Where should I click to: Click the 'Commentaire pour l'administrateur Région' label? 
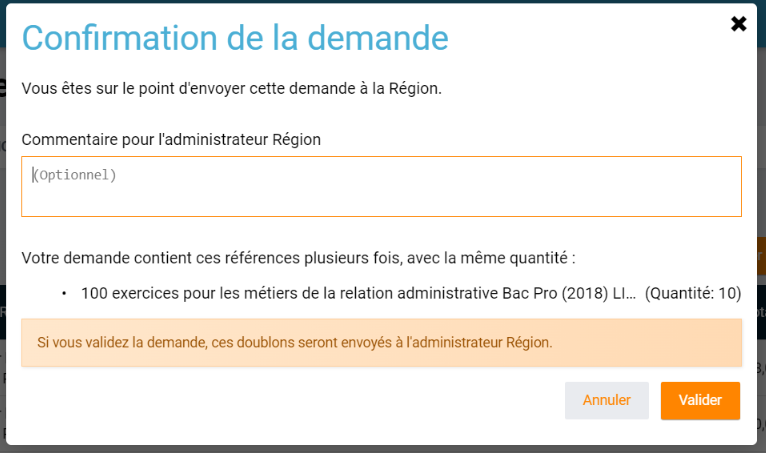[x=171, y=139]
